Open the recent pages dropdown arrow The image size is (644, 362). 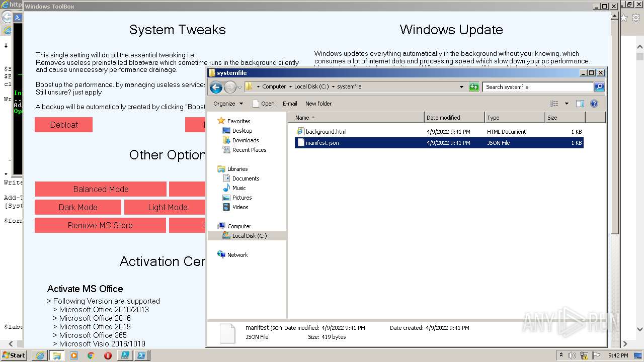pyautogui.click(x=239, y=87)
